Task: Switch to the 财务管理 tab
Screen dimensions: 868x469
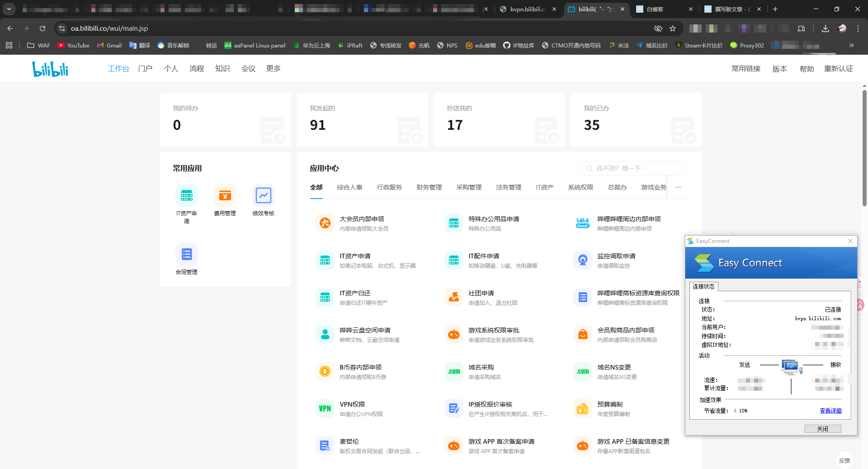Action: tap(429, 187)
